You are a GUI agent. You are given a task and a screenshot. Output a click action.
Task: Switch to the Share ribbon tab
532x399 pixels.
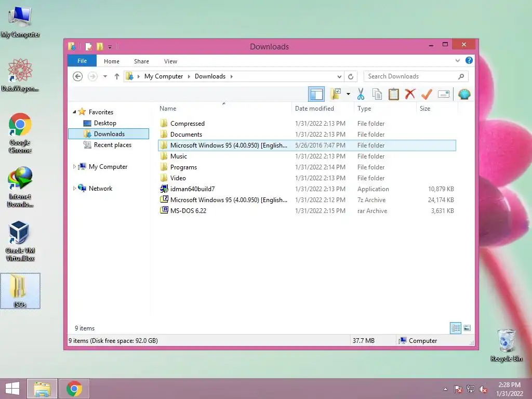[x=141, y=61]
